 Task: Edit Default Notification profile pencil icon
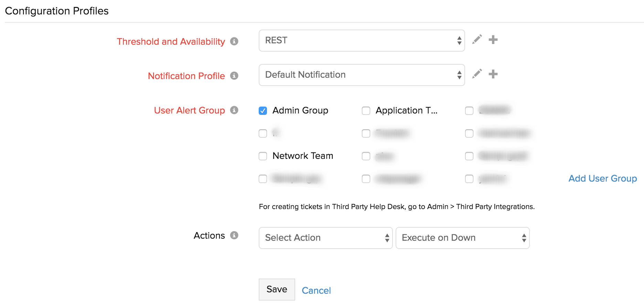coord(477,74)
